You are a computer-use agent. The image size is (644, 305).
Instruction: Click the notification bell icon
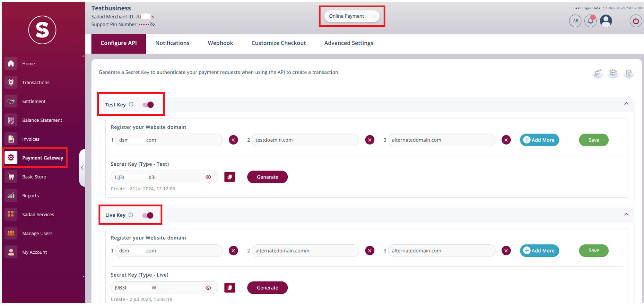click(590, 21)
